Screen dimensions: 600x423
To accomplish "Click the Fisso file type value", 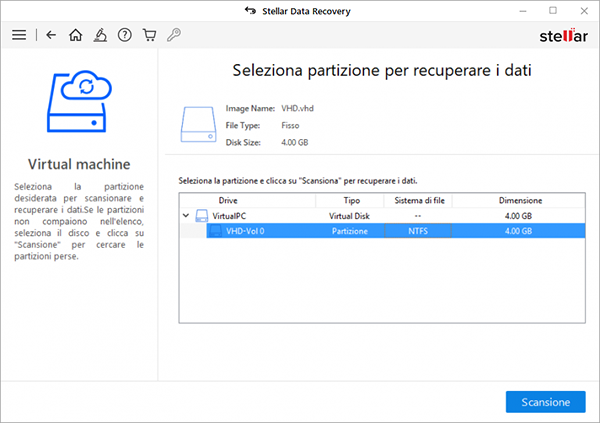I will point(290,126).
